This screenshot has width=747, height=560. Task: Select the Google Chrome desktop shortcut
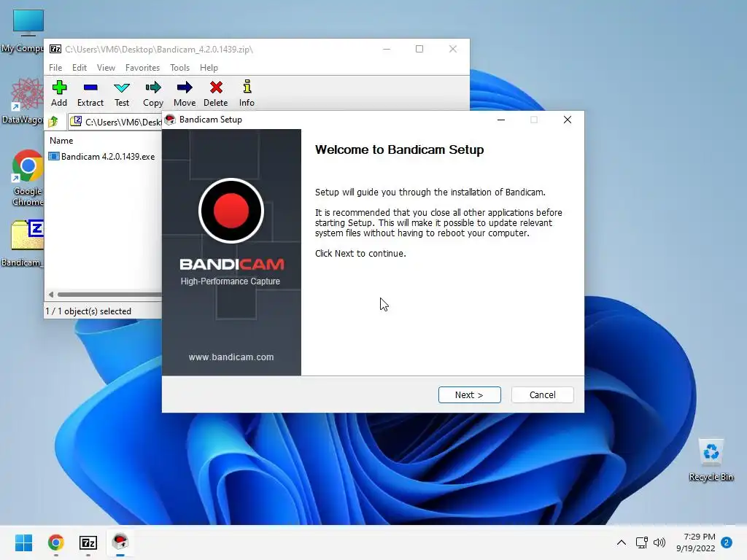click(27, 178)
